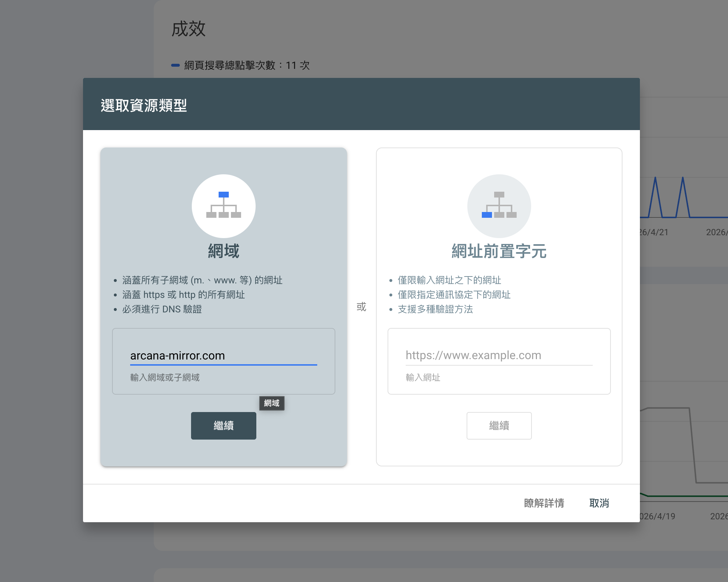
Task: Cancel the dialog with 取消
Action: (599, 503)
